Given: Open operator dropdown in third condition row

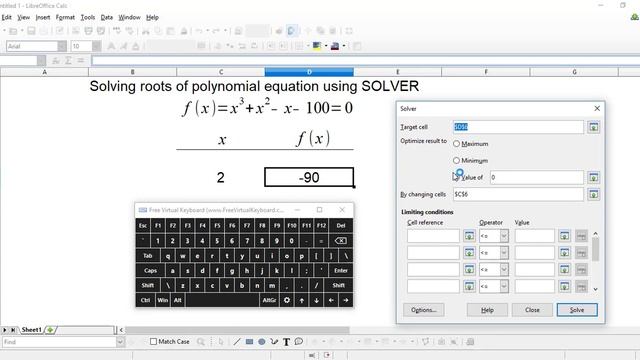Looking at the screenshot, I should pos(504,269).
